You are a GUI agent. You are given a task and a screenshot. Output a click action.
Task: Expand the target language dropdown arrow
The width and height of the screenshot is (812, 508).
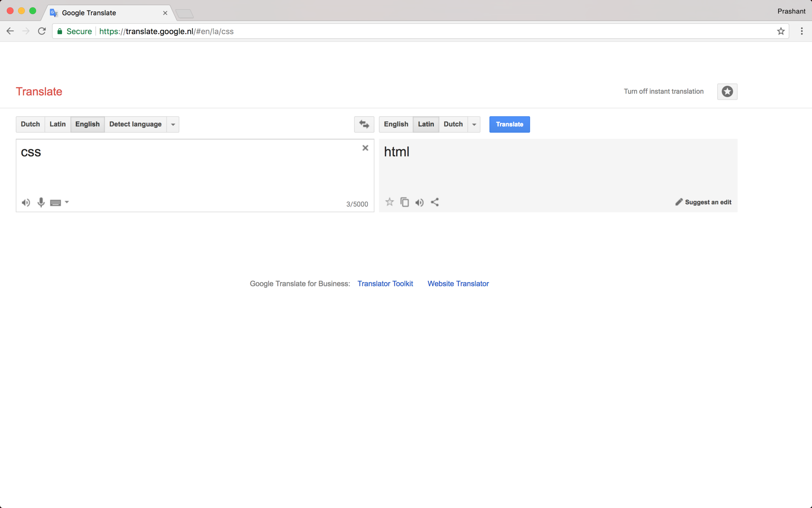click(x=474, y=125)
